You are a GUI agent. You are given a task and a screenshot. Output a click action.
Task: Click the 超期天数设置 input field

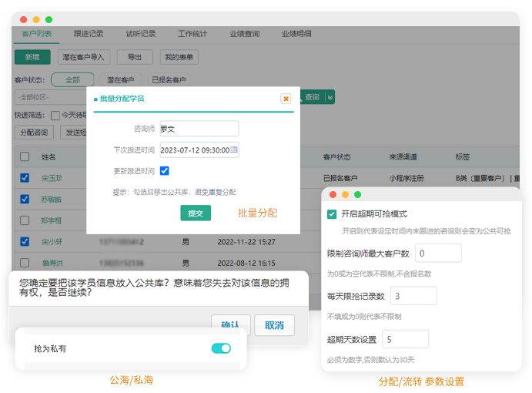pyautogui.click(x=405, y=339)
